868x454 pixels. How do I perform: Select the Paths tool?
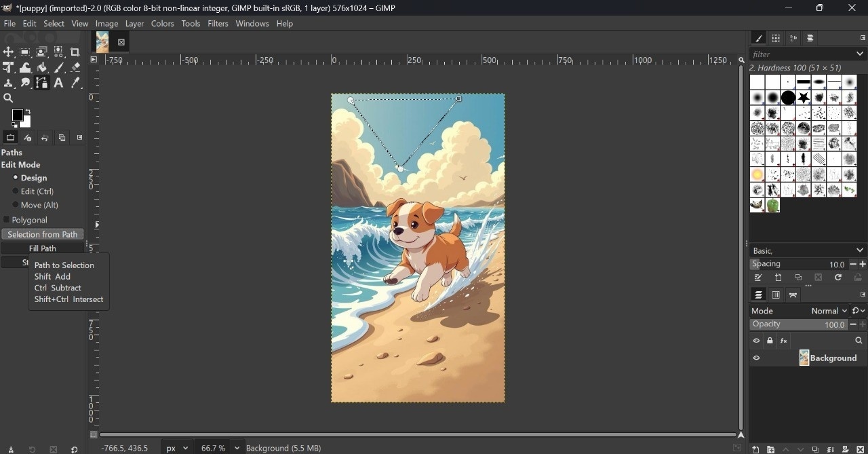coord(42,83)
